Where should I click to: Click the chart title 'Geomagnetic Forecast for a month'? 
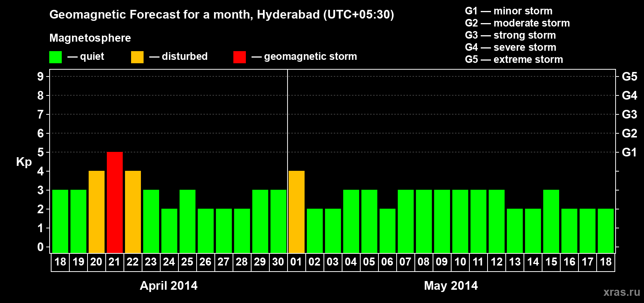[152, 14]
